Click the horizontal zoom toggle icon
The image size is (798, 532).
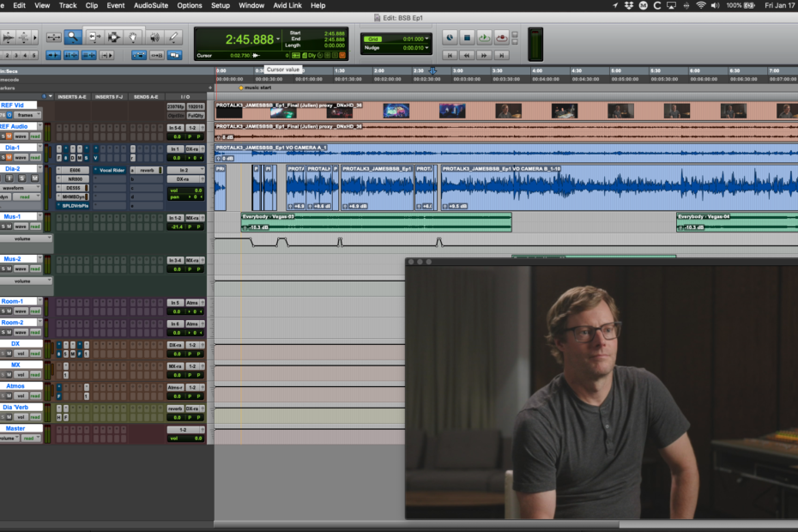pyautogui.click(x=53, y=37)
